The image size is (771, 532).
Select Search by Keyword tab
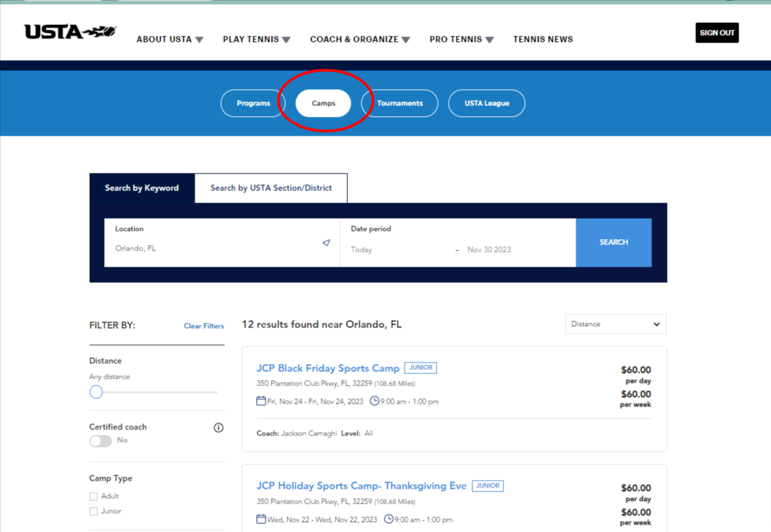(x=142, y=188)
